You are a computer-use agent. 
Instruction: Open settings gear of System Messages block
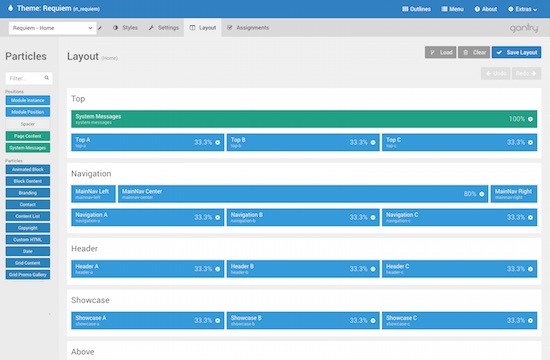[x=530, y=119]
